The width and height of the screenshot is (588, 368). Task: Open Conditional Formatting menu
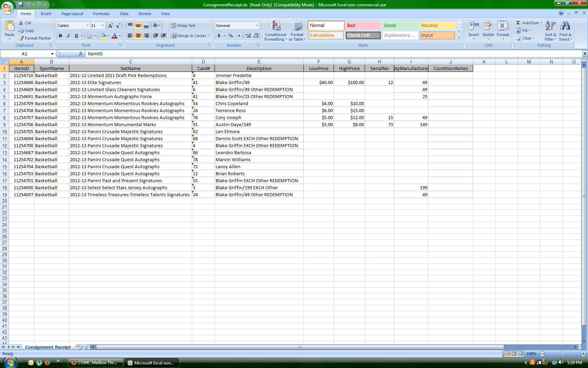[x=275, y=31]
